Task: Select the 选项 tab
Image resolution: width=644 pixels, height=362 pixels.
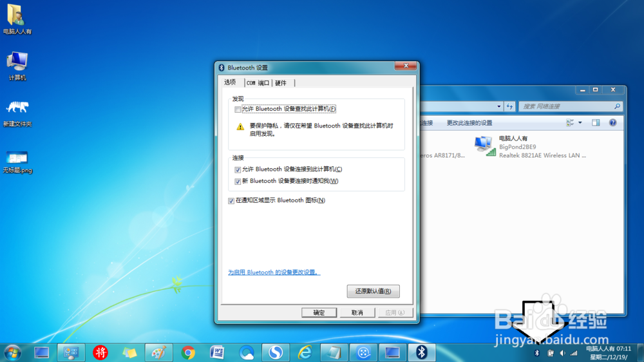Action: click(230, 82)
